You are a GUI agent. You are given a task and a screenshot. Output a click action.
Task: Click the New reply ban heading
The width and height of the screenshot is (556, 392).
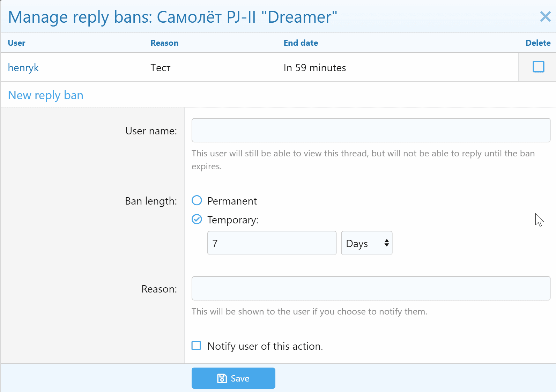tap(46, 95)
